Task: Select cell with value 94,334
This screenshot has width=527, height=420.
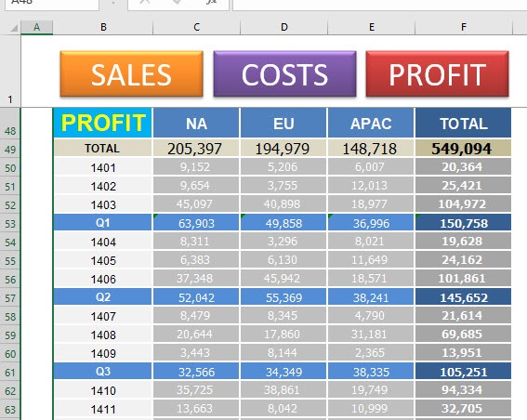Action: click(463, 390)
